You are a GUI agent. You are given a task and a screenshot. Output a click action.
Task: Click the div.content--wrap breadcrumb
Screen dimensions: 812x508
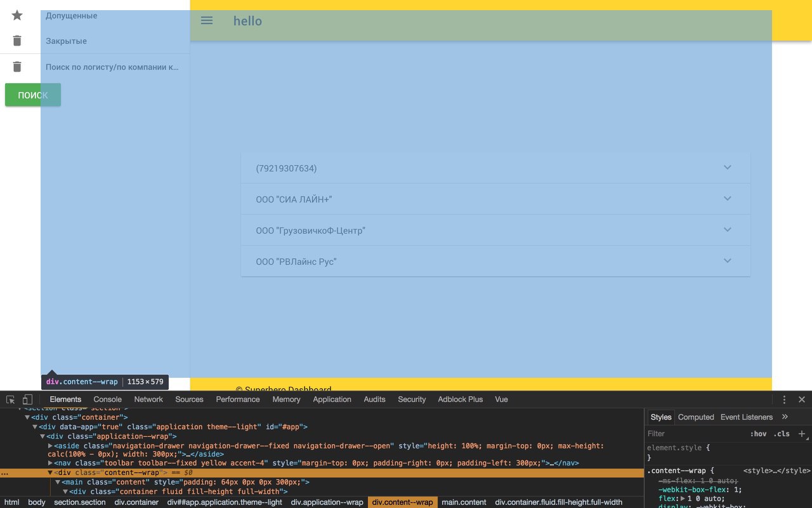point(403,502)
